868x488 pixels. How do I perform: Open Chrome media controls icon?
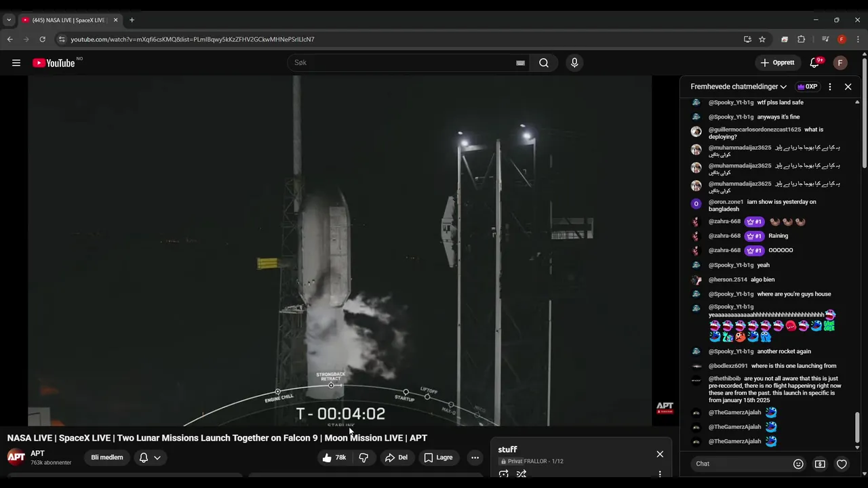[825, 39]
